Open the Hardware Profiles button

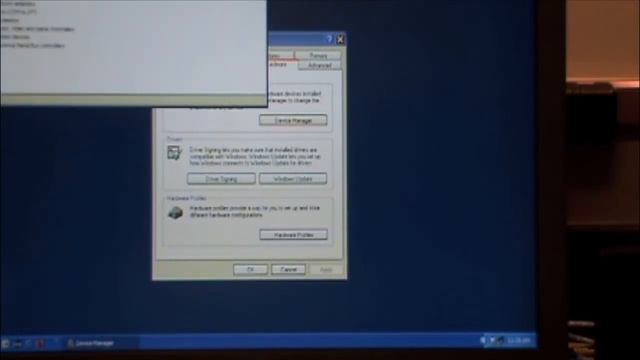(293, 235)
